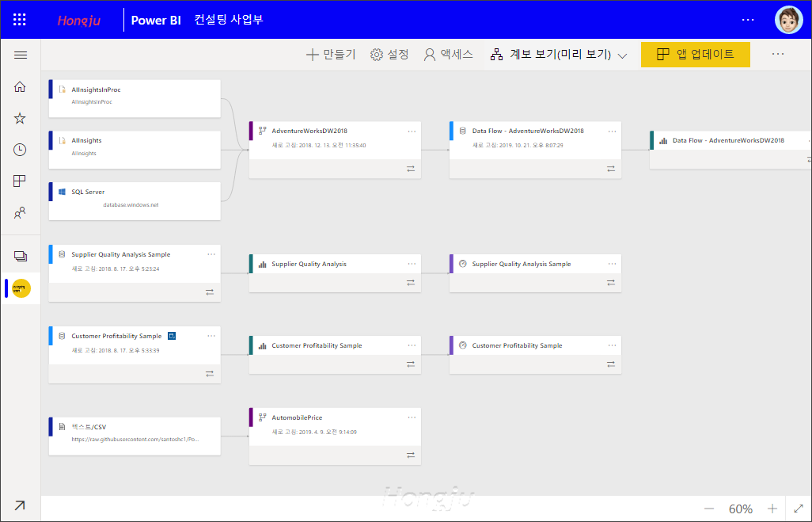Click the Create (만들기) button

(331, 55)
